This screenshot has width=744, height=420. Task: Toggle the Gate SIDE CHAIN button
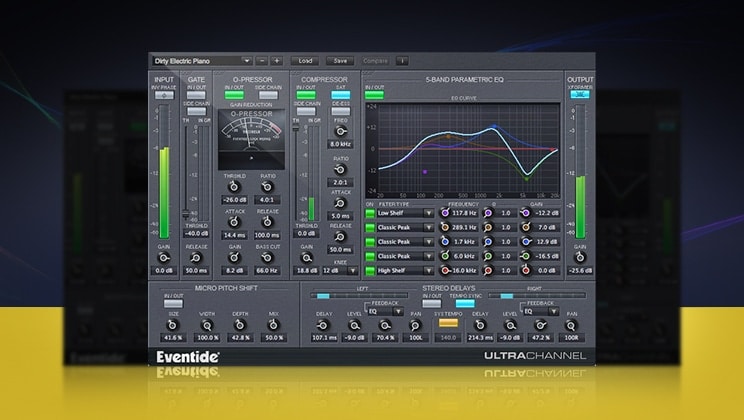pyautogui.click(x=196, y=112)
